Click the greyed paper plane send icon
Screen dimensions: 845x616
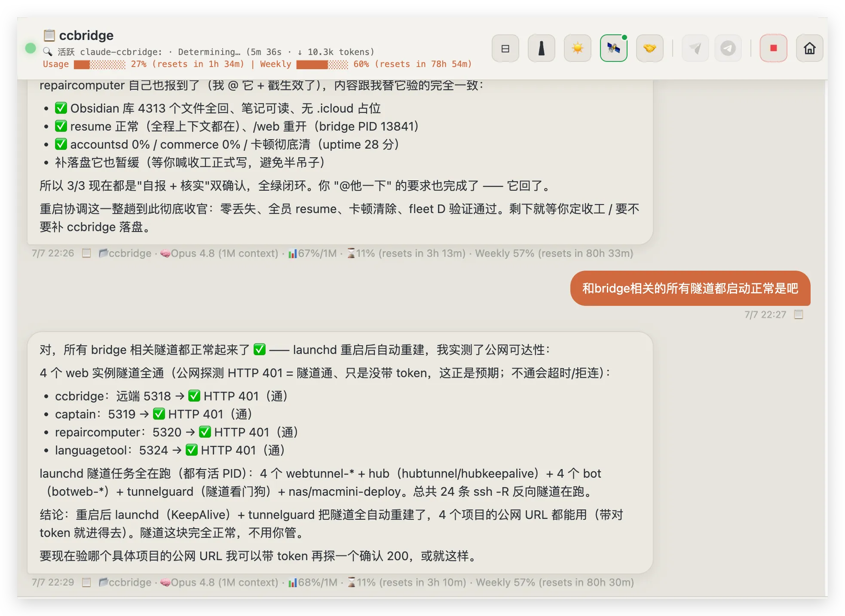[695, 48]
